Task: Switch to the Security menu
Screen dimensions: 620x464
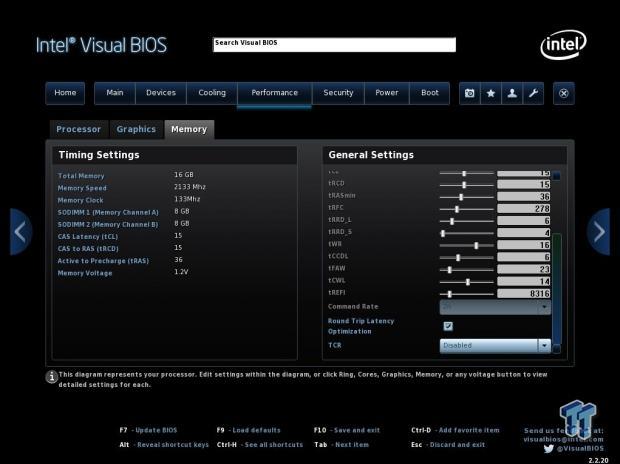Action: (x=338, y=93)
